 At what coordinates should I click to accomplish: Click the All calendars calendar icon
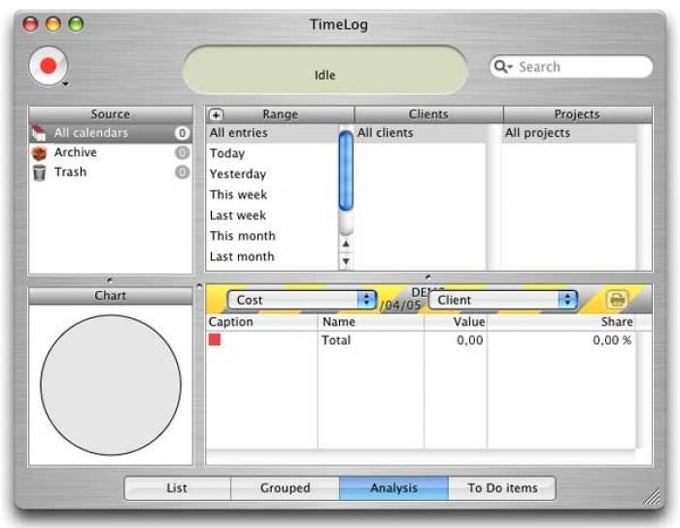(39, 133)
